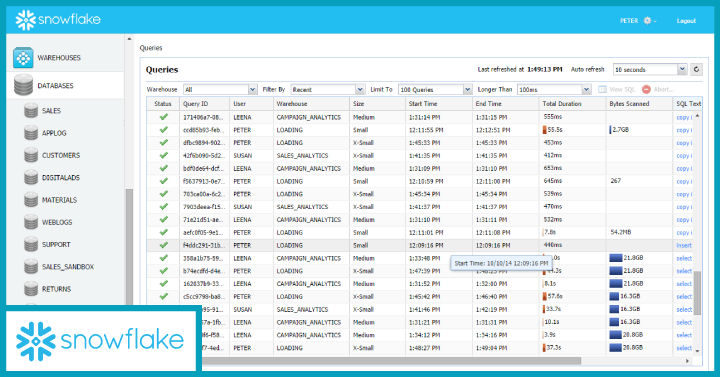Viewport: 720px width, 377px height.
Task: Click insert link for query f4ddc291-31b
Action: coord(684,246)
